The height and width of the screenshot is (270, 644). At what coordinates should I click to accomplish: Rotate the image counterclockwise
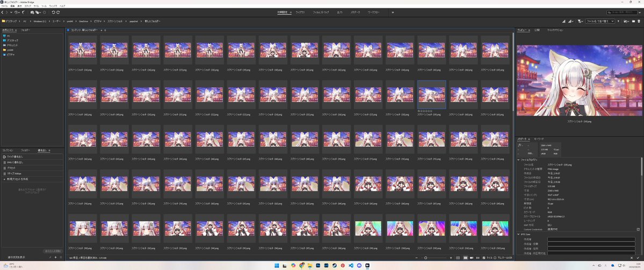click(53, 12)
